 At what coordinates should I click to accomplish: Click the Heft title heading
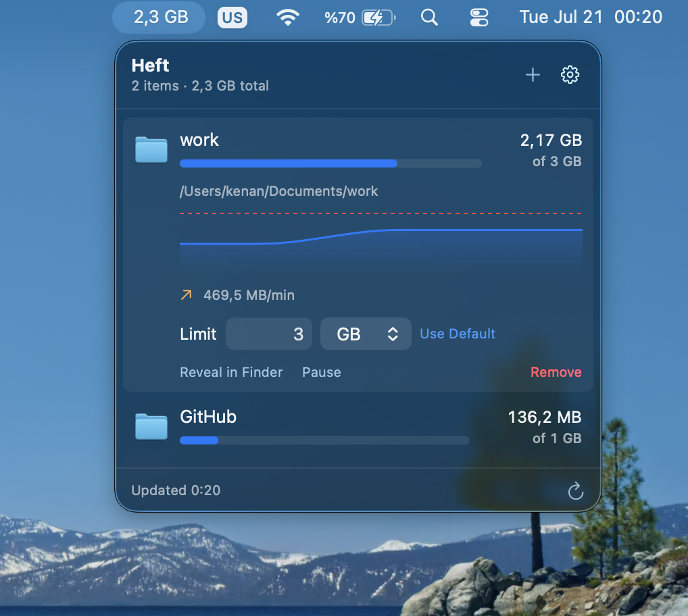tap(151, 66)
